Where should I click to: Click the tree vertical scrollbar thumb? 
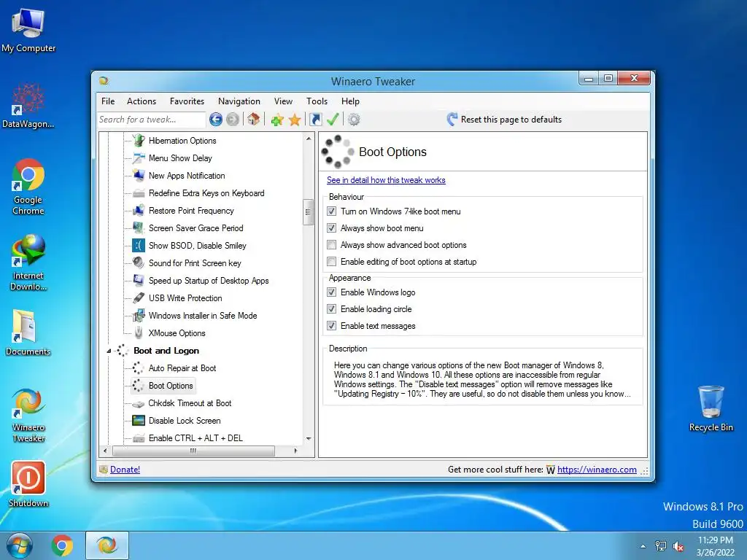[x=308, y=212]
